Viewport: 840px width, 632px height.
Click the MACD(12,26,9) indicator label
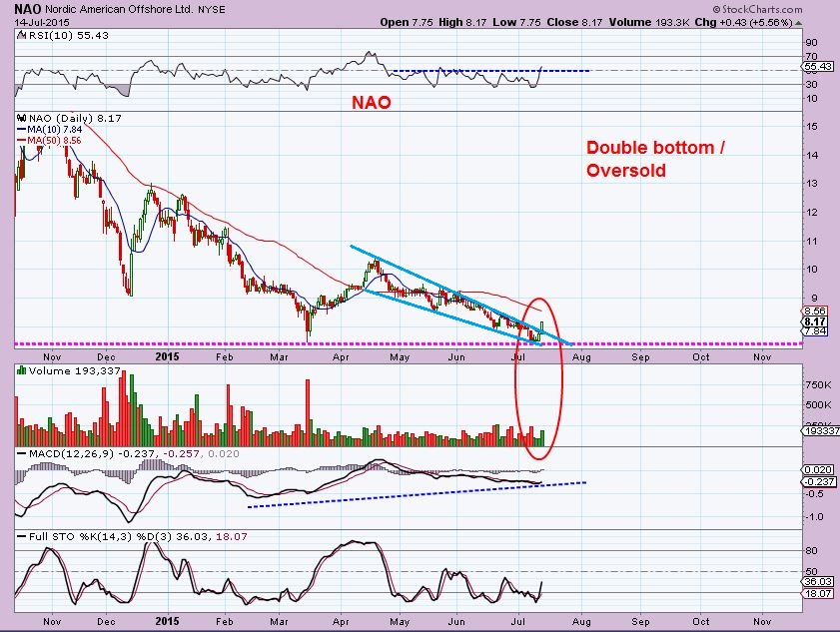[x=71, y=453]
